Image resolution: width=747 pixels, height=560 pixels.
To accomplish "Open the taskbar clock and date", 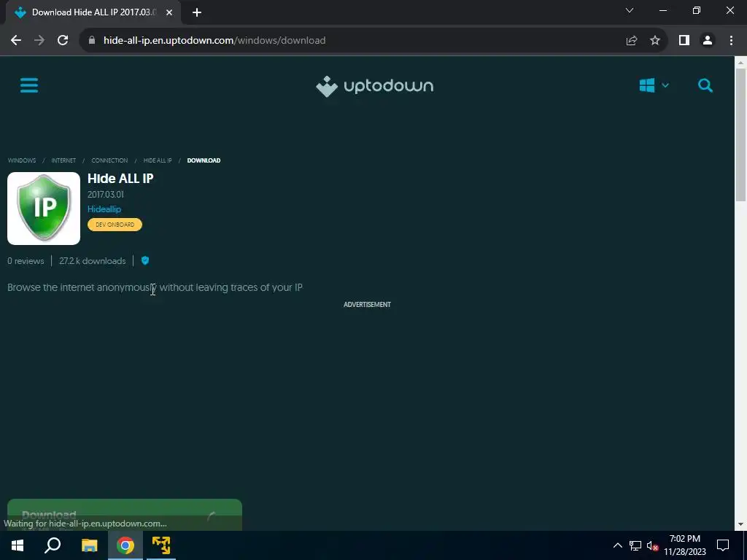I will (684, 545).
